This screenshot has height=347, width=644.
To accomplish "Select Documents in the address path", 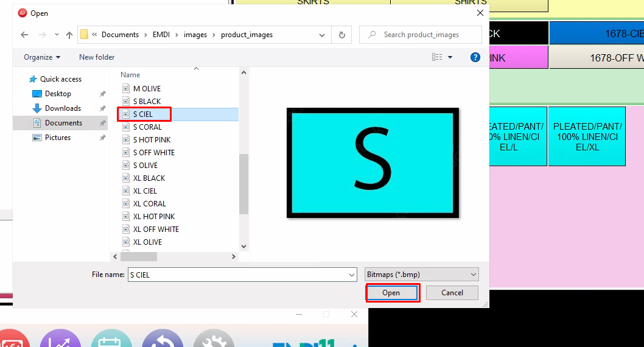I will [120, 35].
